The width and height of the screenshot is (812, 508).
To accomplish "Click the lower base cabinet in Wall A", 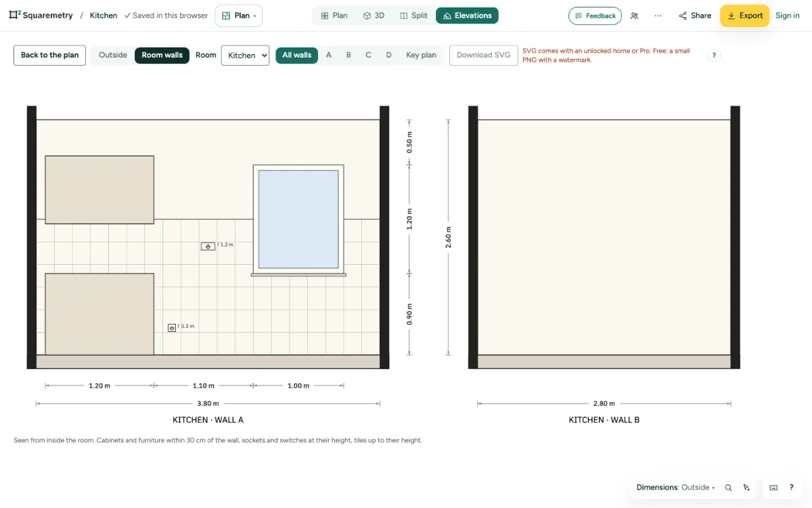I will click(x=99, y=314).
